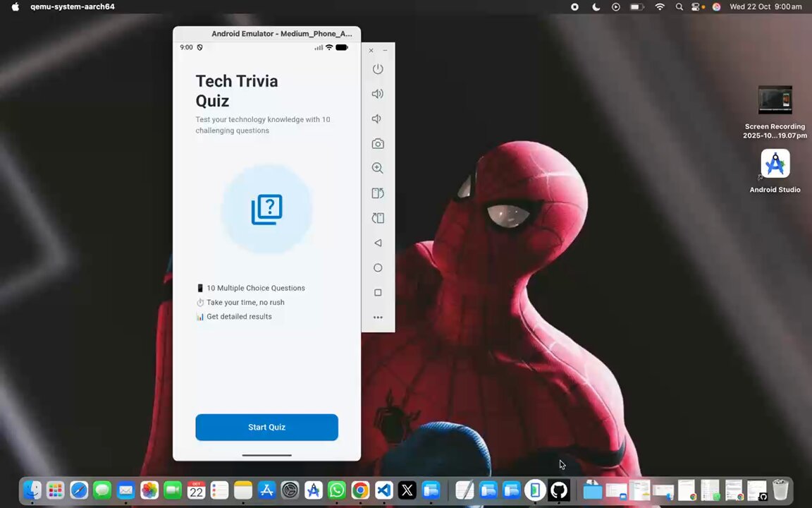The image size is (812, 508).
Task: Open Spotlight search in menu bar
Action: (x=679, y=7)
